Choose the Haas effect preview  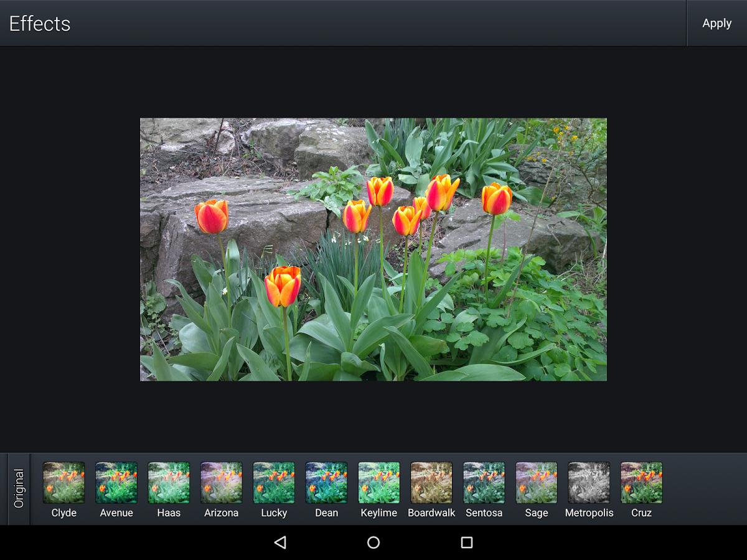point(169,483)
